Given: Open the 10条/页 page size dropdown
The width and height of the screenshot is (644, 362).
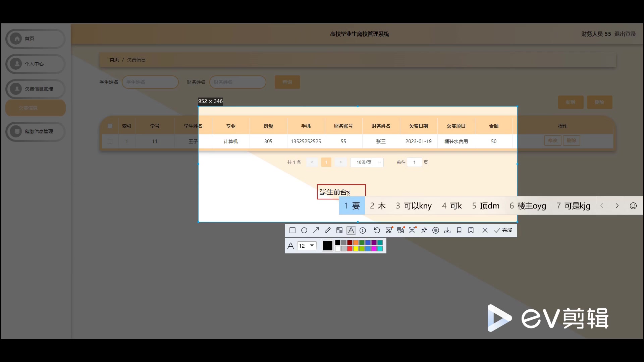Looking at the screenshot, I should point(367,162).
